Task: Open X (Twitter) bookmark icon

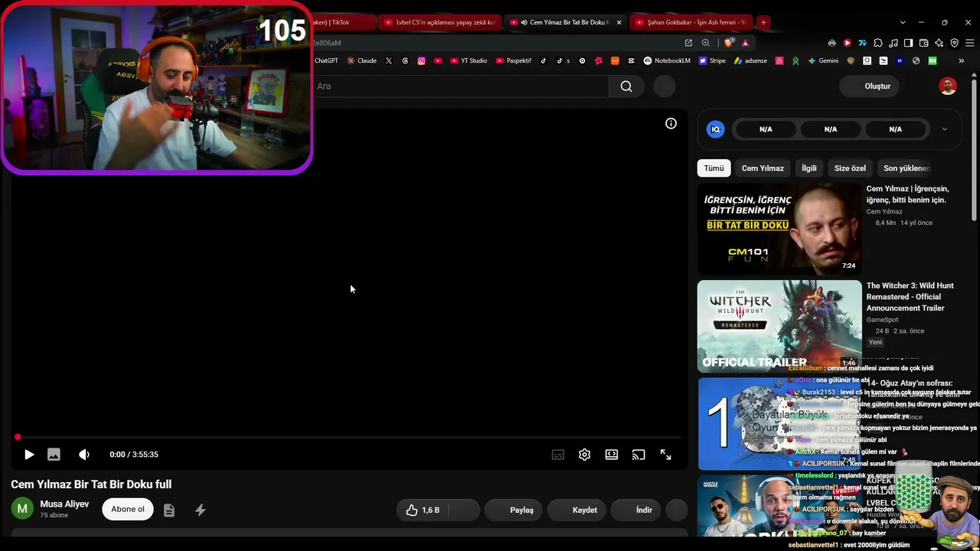Action: (x=389, y=60)
